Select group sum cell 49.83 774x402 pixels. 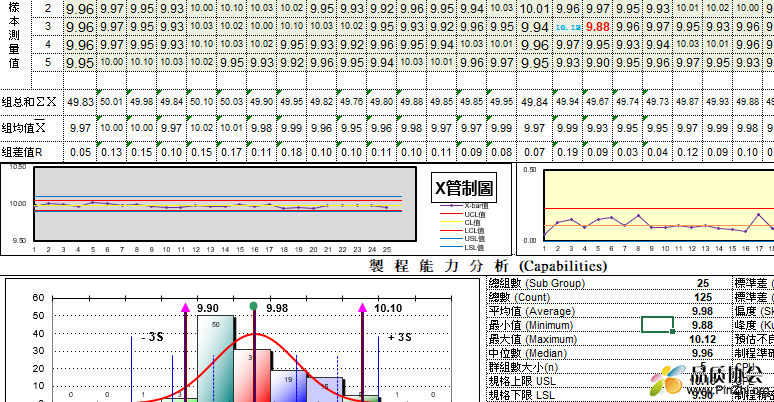(x=80, y=102)
